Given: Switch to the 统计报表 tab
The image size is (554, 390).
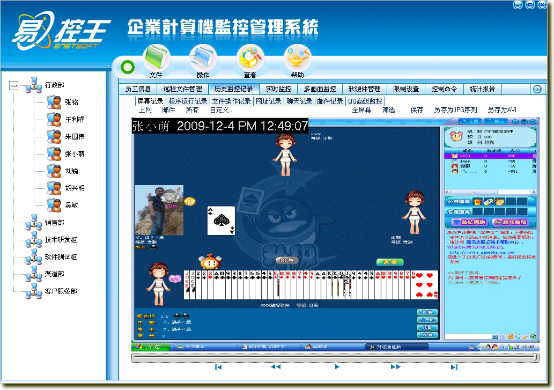Looking at the screenshot, I should tap(482, 89).
